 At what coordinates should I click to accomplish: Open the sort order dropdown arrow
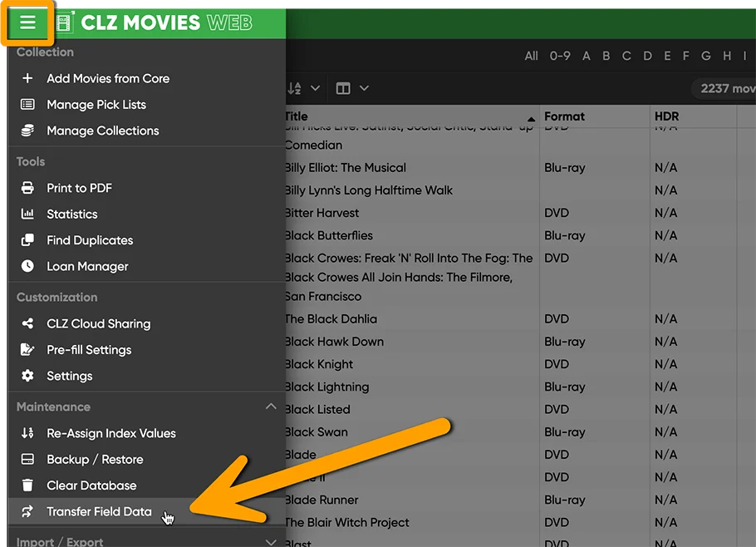pos(315,88)
